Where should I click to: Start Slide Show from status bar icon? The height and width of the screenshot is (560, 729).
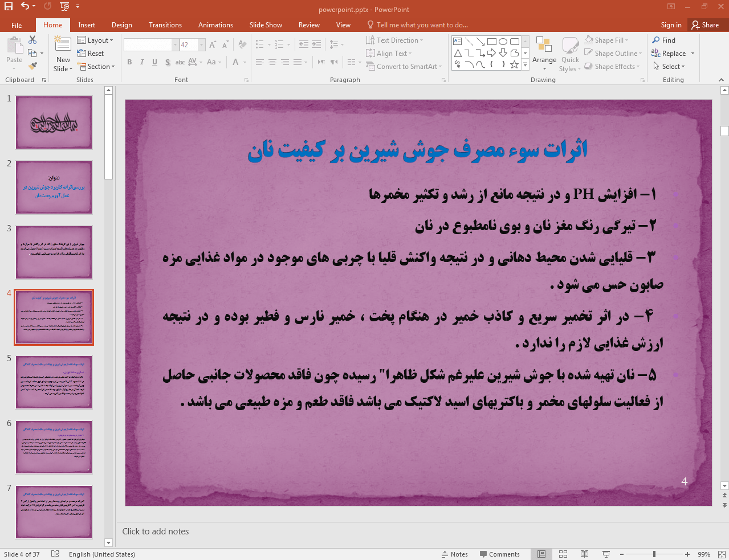coord(606,554)
